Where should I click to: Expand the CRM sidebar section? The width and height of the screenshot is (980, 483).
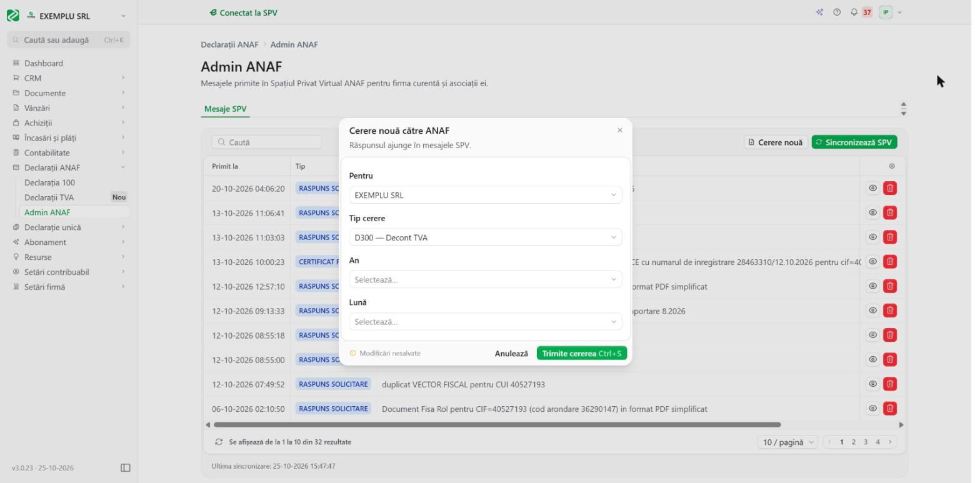click(x=69, y=78)
